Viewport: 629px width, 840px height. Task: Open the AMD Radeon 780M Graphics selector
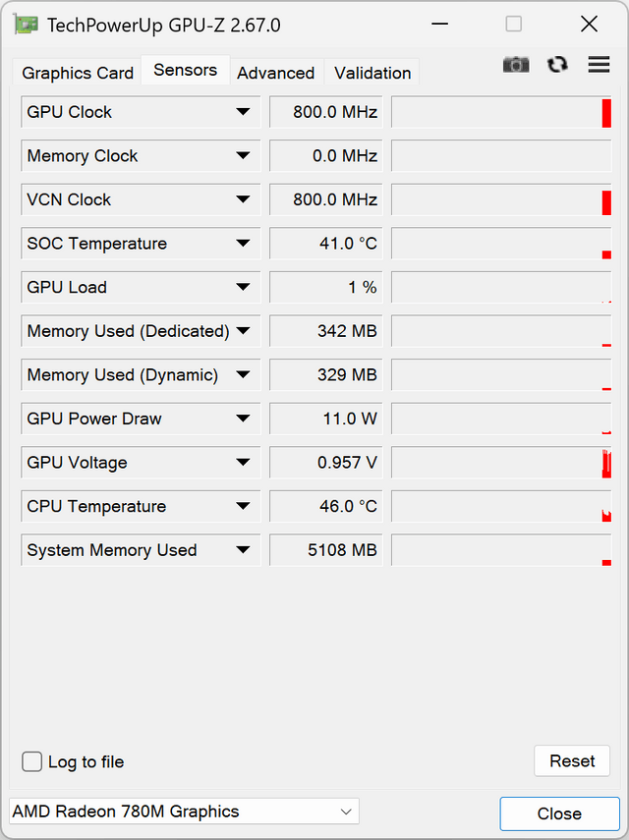[184, 812]
